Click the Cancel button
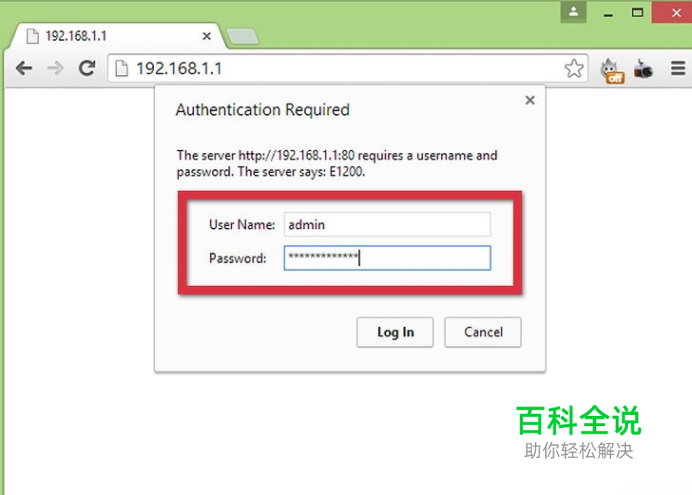Screen dimensions: 692x495 [483, 332]
